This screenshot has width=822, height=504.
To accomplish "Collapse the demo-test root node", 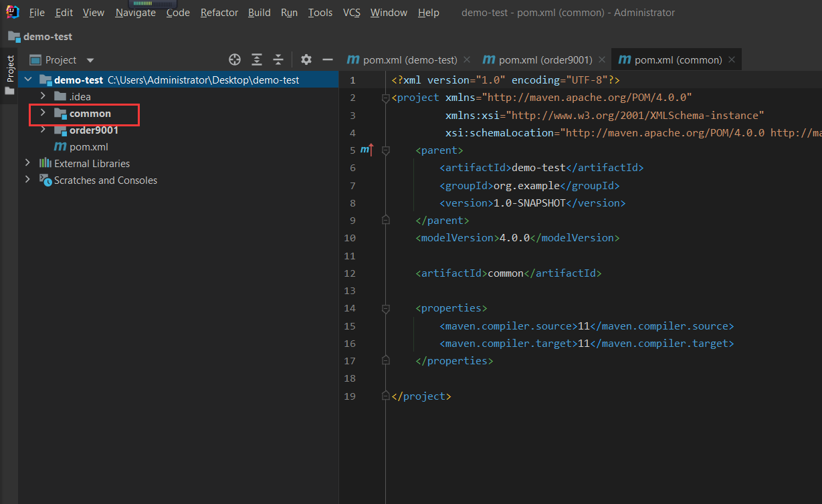I will (27, 80).
